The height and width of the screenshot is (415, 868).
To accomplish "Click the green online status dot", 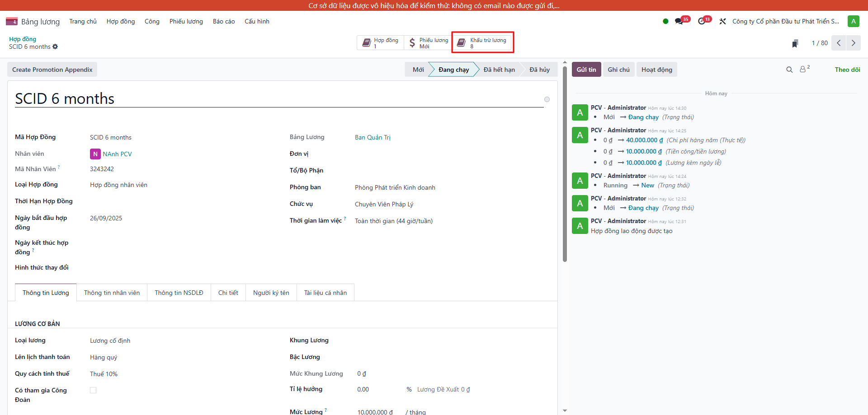I will [x=665, y=21].
